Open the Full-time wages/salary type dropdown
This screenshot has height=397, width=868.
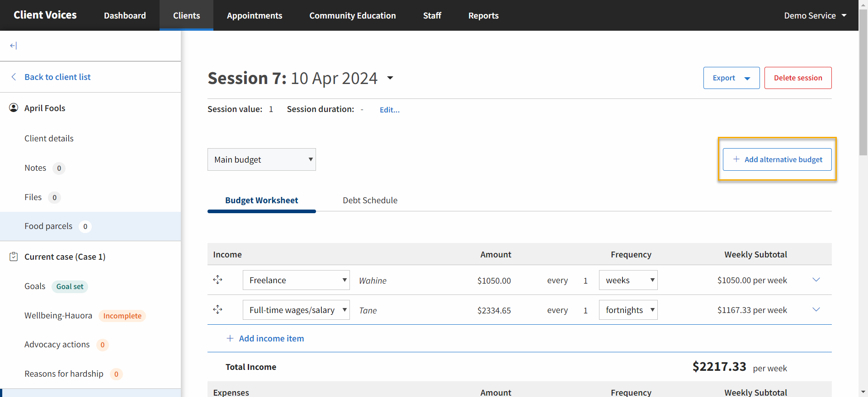pos(296,310)
